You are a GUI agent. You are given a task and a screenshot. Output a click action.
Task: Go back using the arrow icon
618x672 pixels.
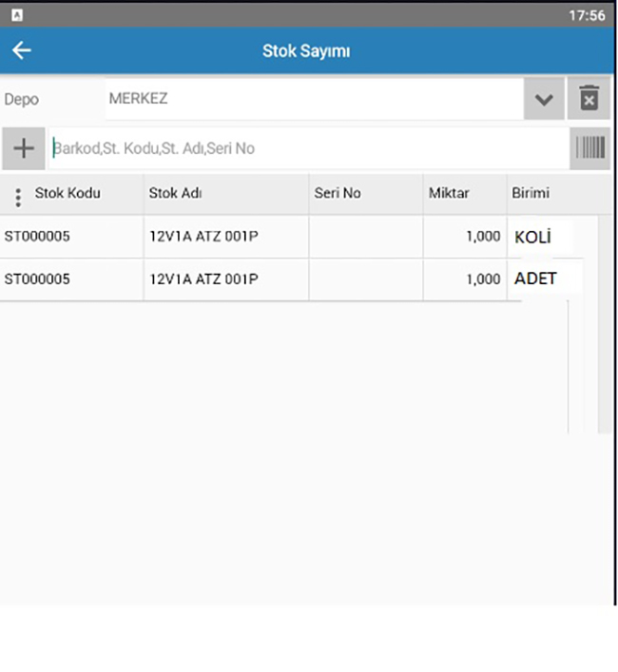click(x=22, y=50)
